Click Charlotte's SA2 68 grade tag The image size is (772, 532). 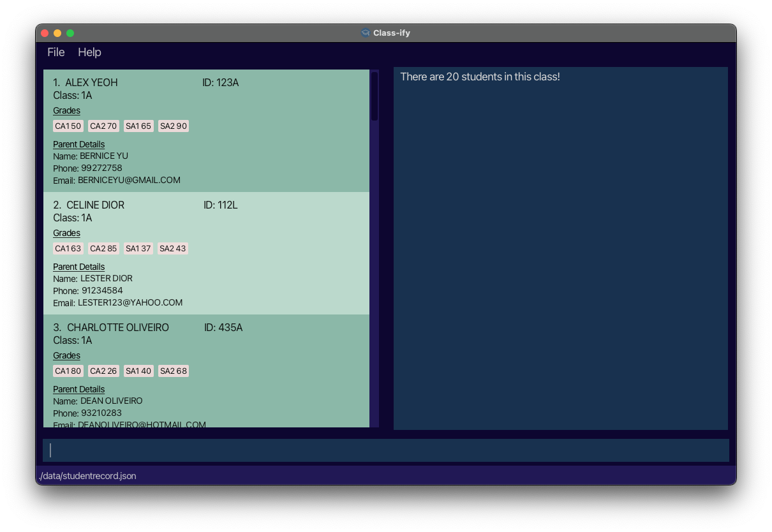tap(174, 371)
